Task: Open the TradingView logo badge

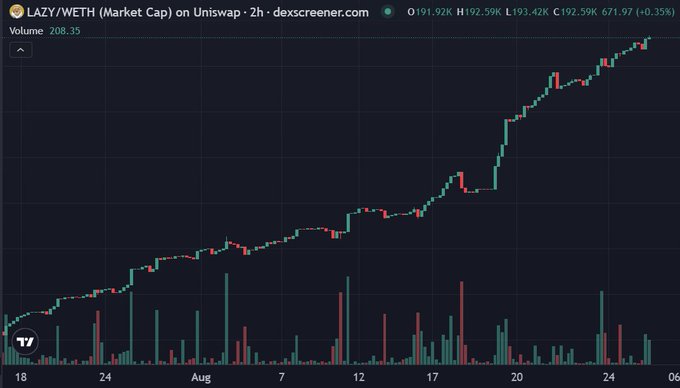Action: (x=25, y=342)
